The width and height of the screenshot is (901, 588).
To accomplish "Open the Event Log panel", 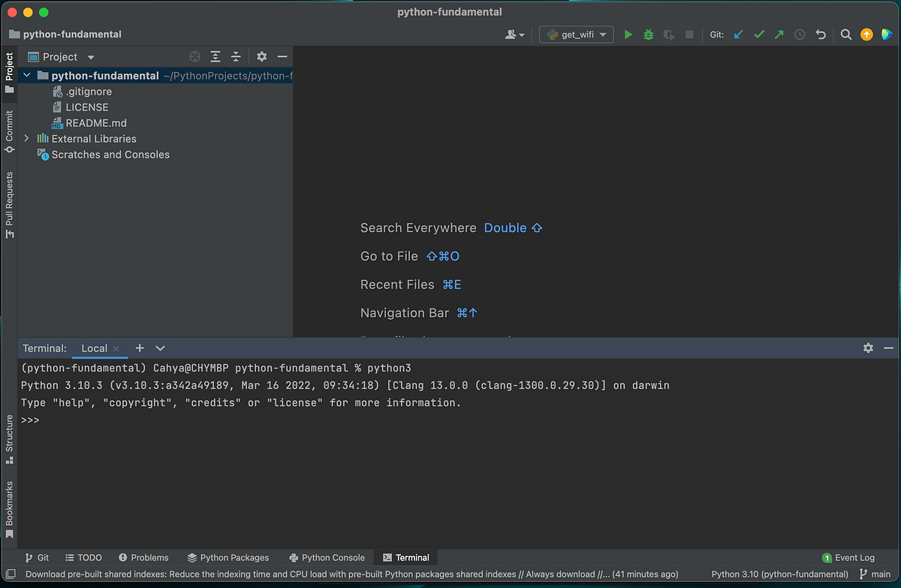I will [854, 557].
